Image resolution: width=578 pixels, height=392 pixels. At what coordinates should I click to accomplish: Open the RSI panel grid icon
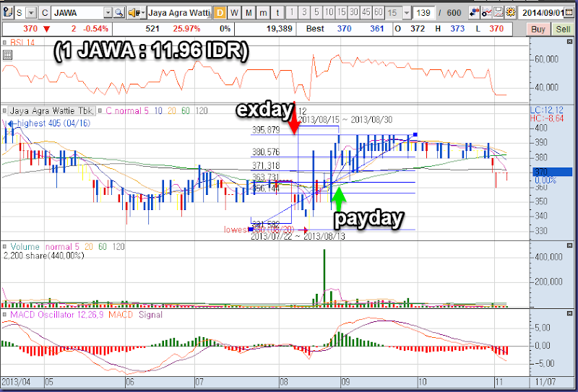click(7, 56)
